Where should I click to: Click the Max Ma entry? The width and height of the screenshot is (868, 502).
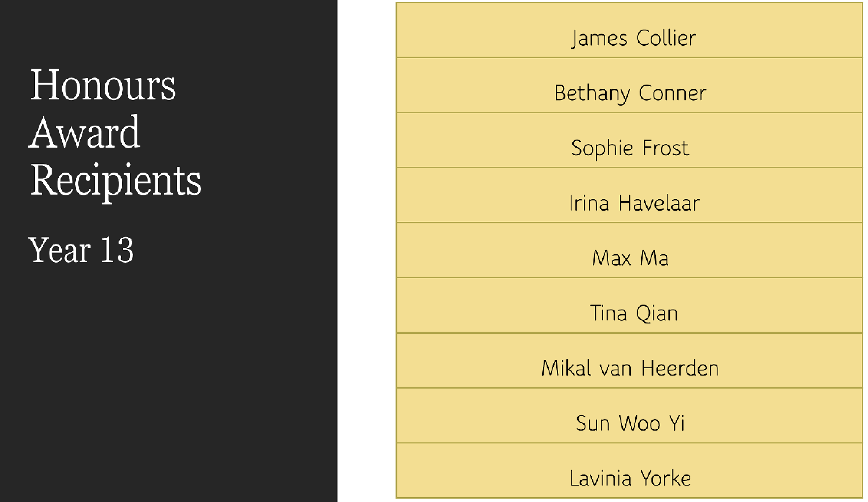click(x=630, y=258)
